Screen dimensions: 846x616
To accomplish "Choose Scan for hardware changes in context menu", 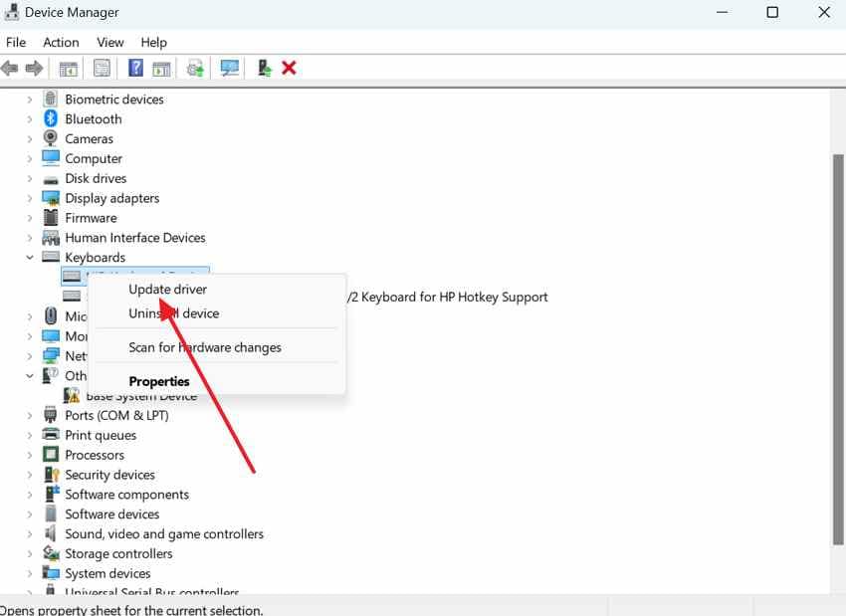I will coord(205,347).
